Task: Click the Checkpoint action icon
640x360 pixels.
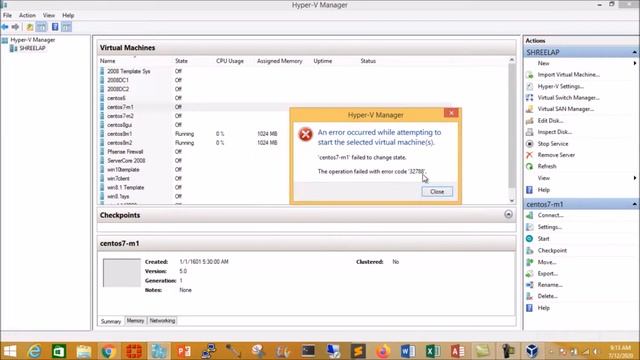Action: pos(529,251)
